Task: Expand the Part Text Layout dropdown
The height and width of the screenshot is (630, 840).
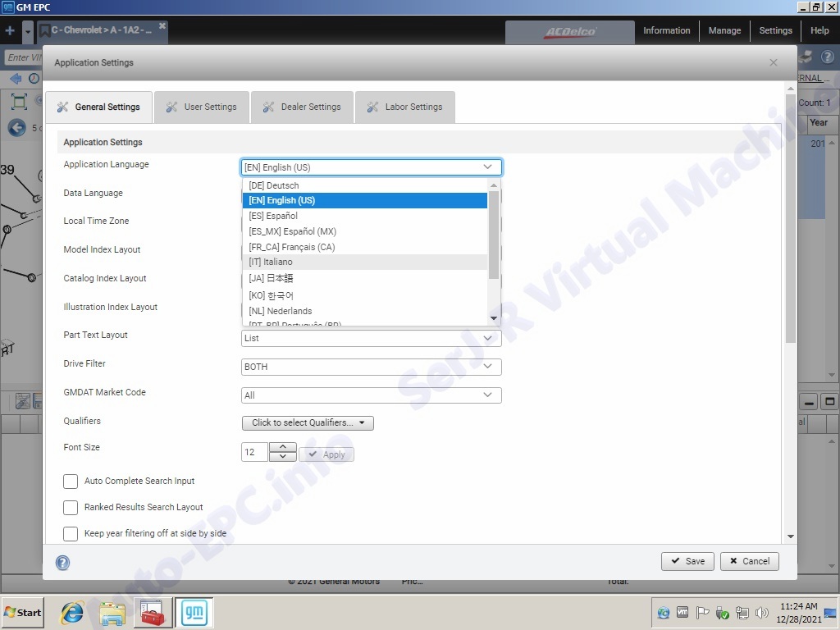Action: coord(372,338)
